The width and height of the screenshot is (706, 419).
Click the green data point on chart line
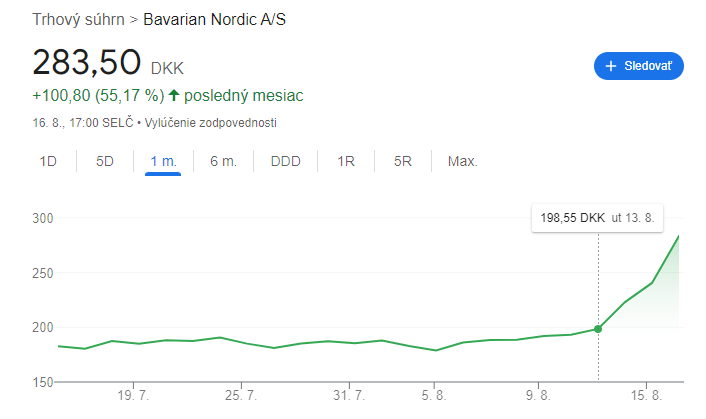click(598, 328)
